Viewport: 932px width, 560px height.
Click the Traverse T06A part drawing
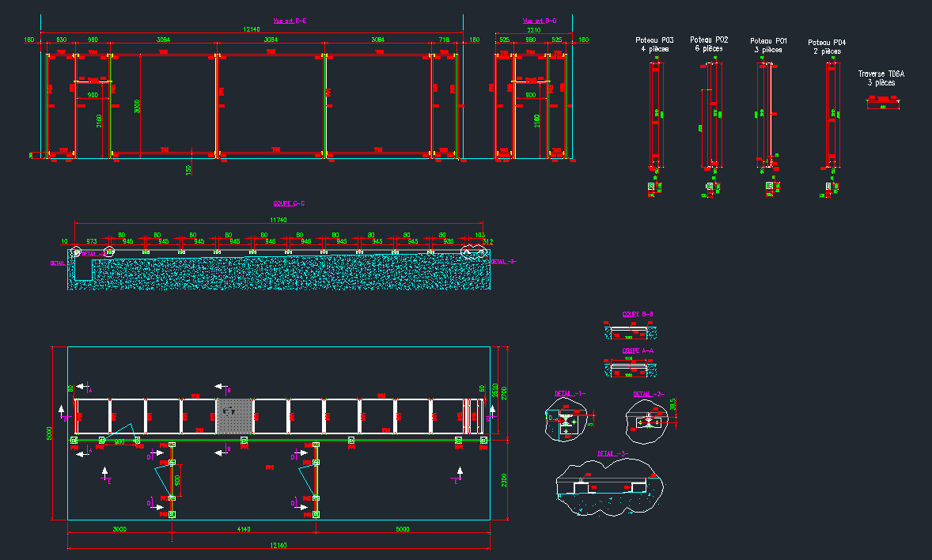point(883,104)
